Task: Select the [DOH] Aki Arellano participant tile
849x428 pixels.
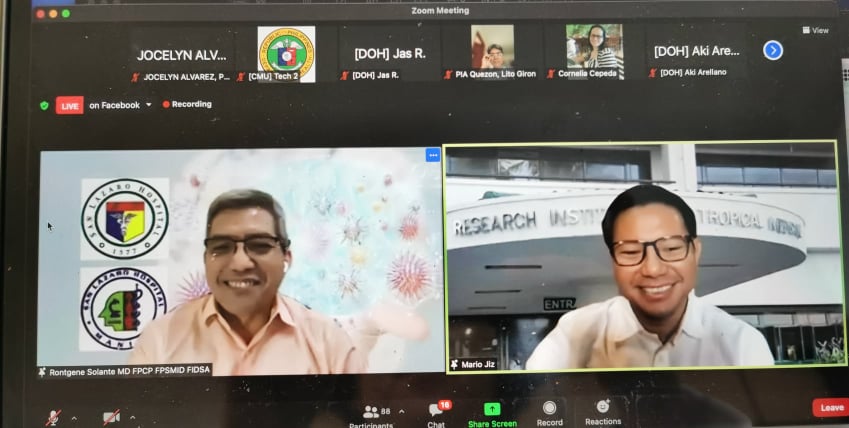Action: pos(696,51)
